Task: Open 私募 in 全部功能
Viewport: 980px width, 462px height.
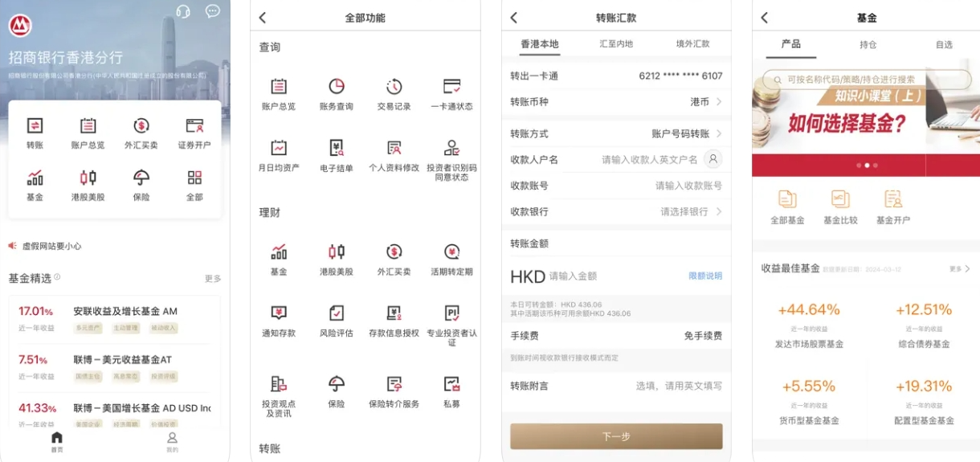Action: click(451, 393)
